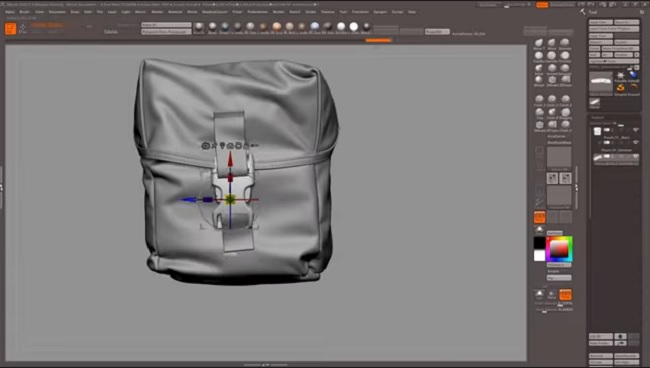The image size is (650, 368).
Task: Collapse the Subtool section header
Action: click(x=597, y=118)
